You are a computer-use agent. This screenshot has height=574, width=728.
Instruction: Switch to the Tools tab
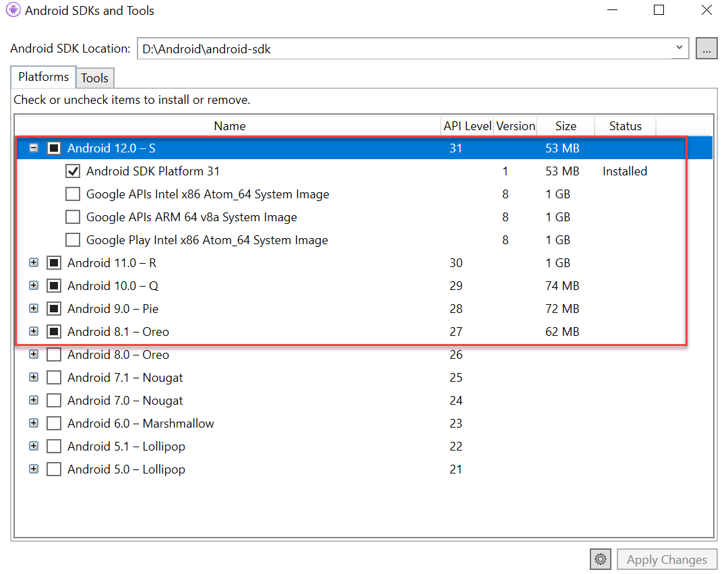click(94, 78)
